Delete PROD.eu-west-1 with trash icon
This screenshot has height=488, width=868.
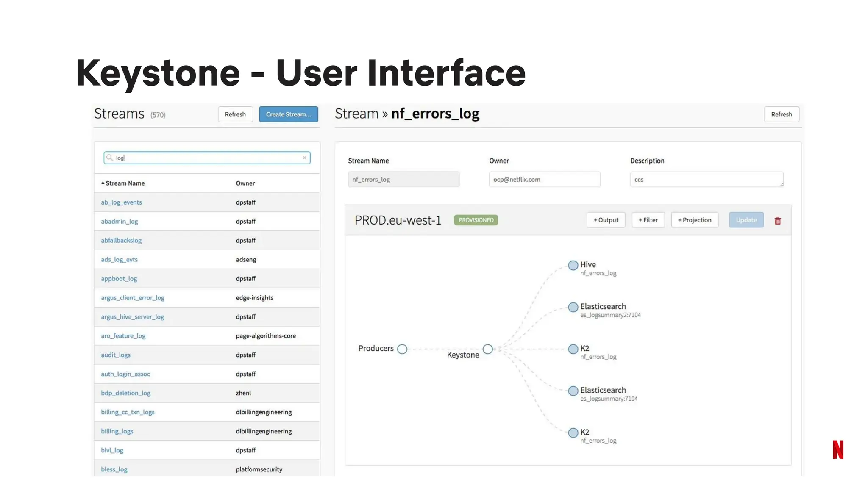(x=778, y=221)
